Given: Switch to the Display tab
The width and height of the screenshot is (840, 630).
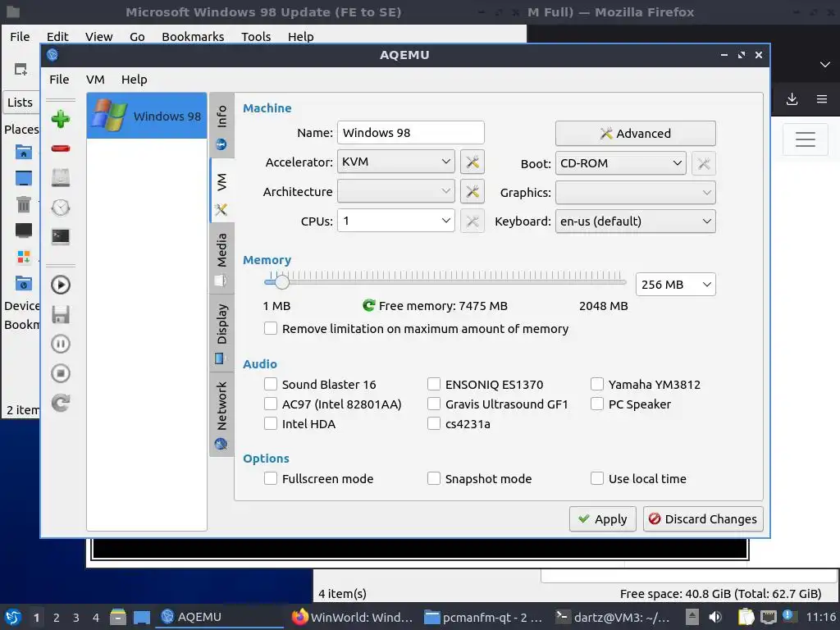Looking at the screenshot, I should (x=221, y=333).
